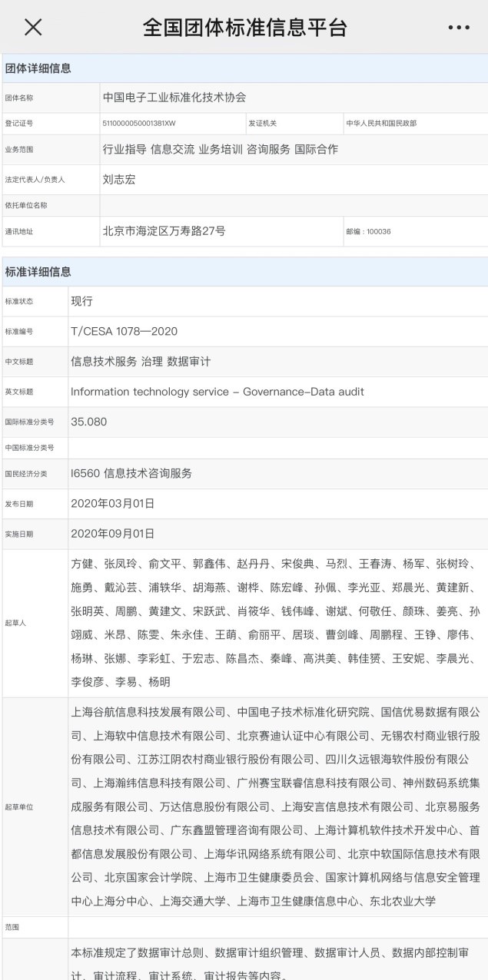
Task: Select the address 北京市海淀区万寿路27号
Action: [164, 230]
